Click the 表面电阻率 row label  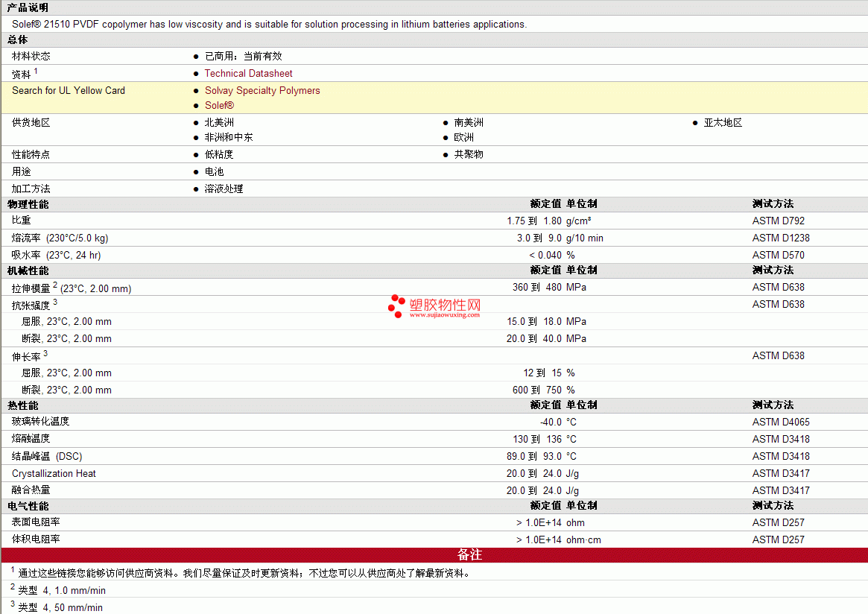[36, 522]
